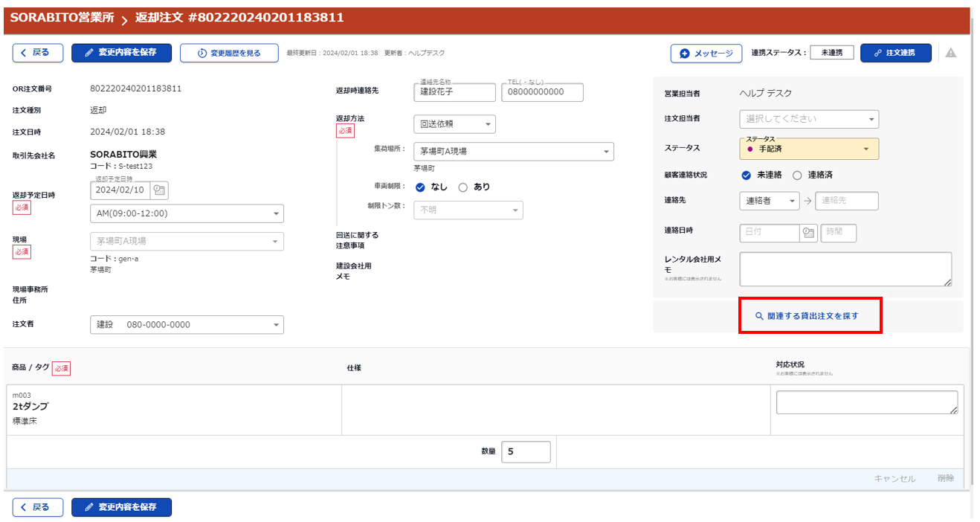This screenshot has width=980, height=522.
Task: Go back using top 戻る button
Action: click(x=38, y=53)
